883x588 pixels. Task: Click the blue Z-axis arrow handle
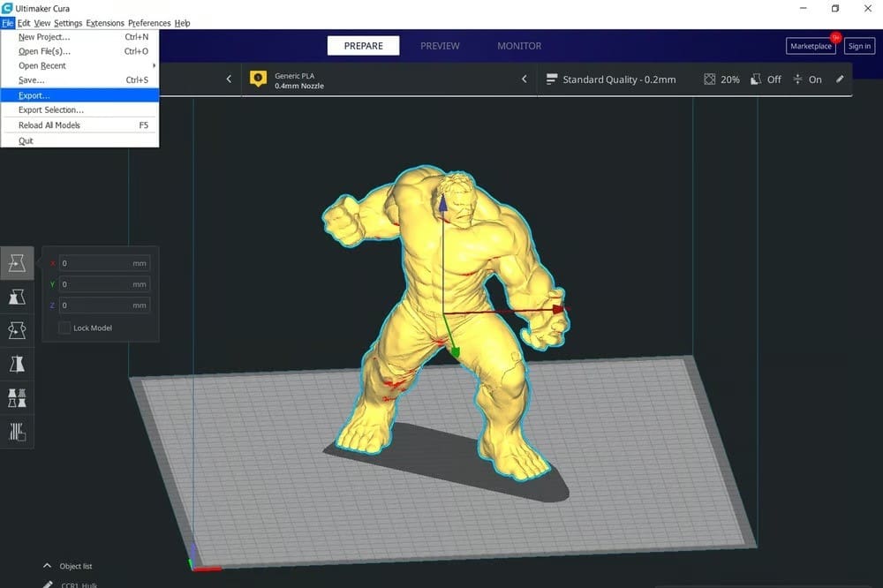coord(443,203)
